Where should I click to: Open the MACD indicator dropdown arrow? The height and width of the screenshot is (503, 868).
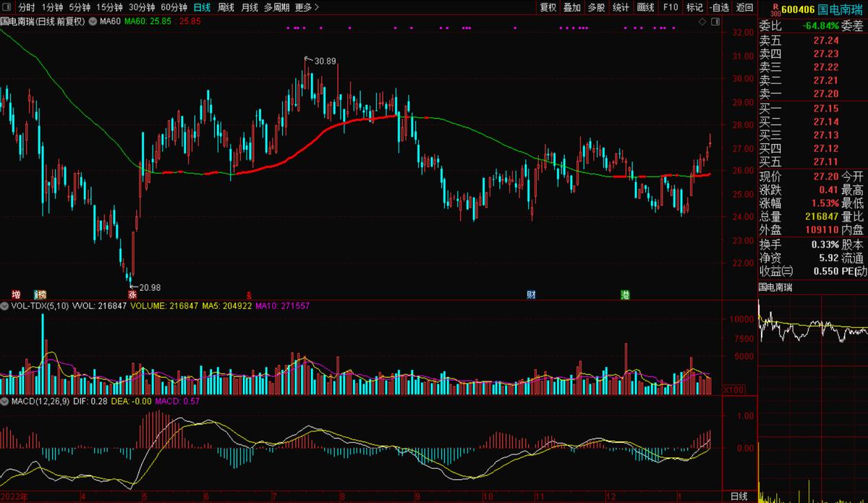pyautogui.click(x=6, y=400)
